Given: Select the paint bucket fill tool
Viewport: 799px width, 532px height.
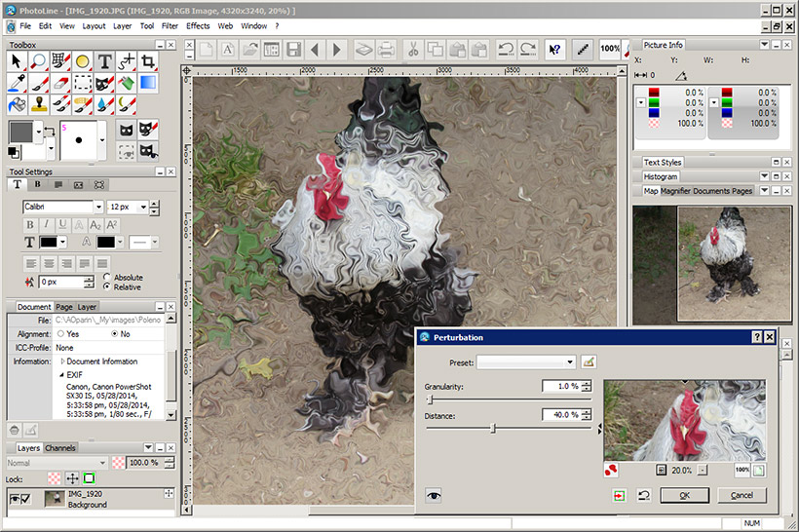Looking at the screenshot, I should [x=17, y=104].
